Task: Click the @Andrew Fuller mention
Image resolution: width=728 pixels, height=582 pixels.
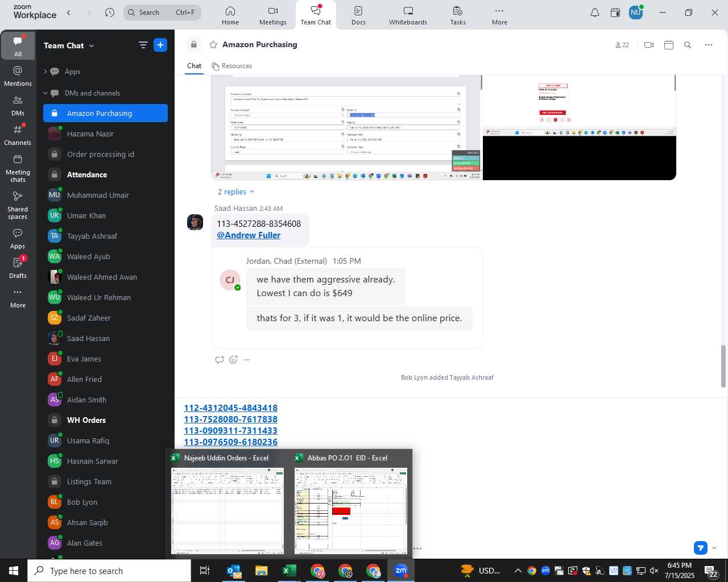Action: click(249, 235)
